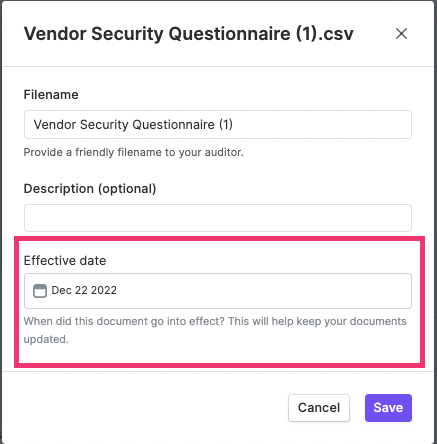437x444 pixels.
Task: Click the Cancel button
Action: (319, 408)
